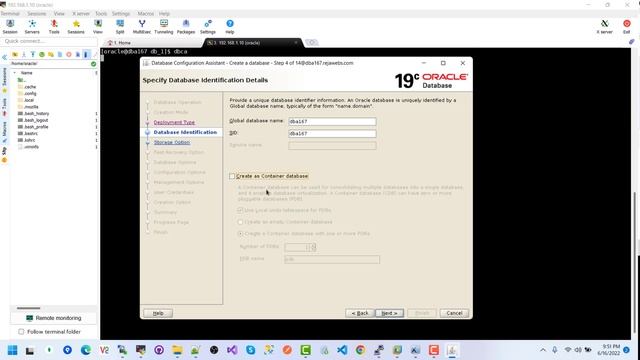Open the Macros menu

click(146, 13)
